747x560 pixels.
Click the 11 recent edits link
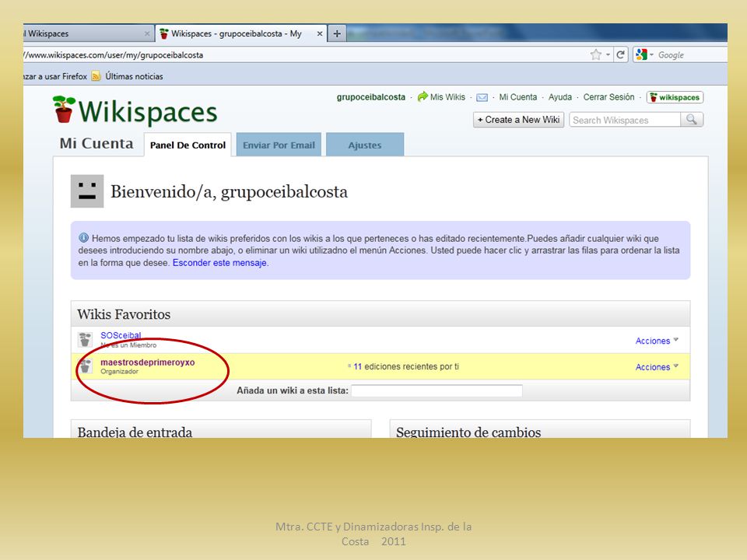(x=357, y=366)
